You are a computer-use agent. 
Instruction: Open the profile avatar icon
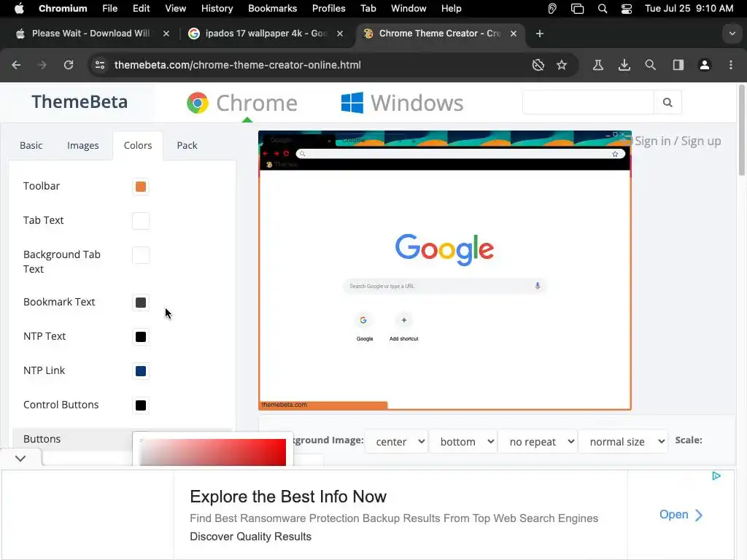tap(705, 65)
